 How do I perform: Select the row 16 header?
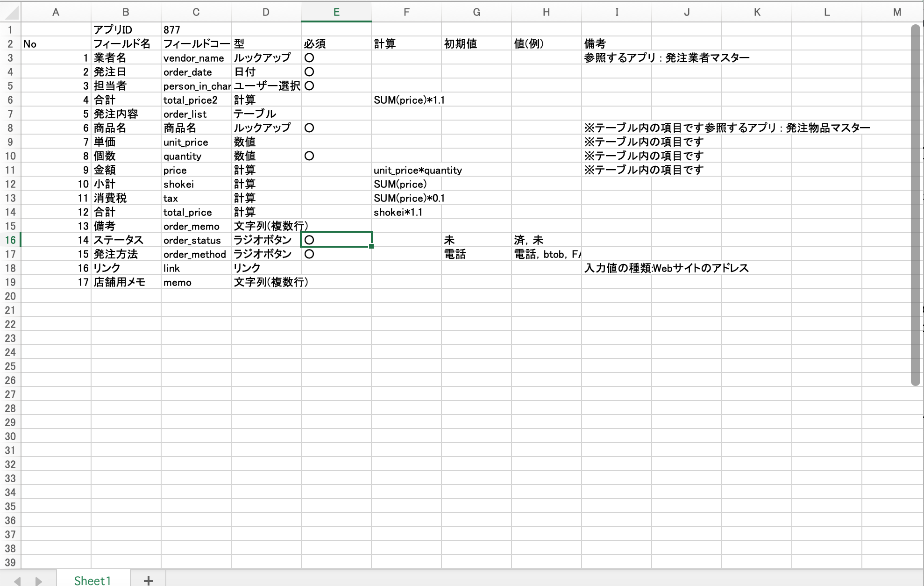[10, 240]
